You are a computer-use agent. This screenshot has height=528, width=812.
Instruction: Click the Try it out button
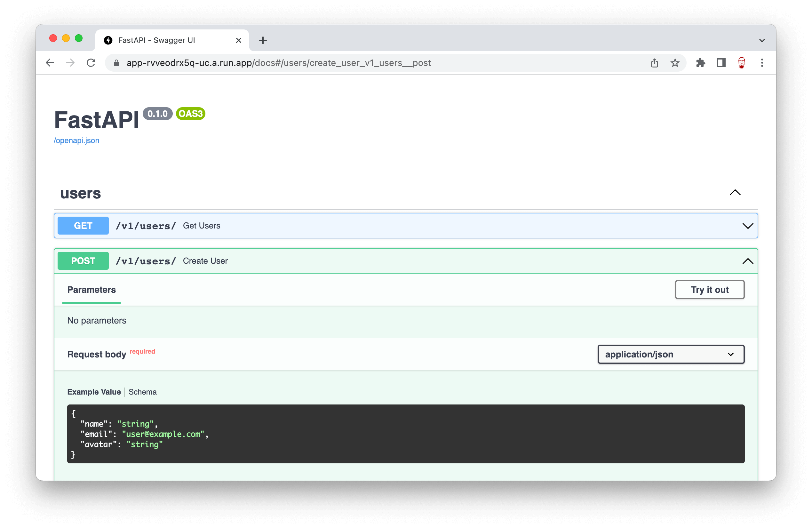pos(710,289)
